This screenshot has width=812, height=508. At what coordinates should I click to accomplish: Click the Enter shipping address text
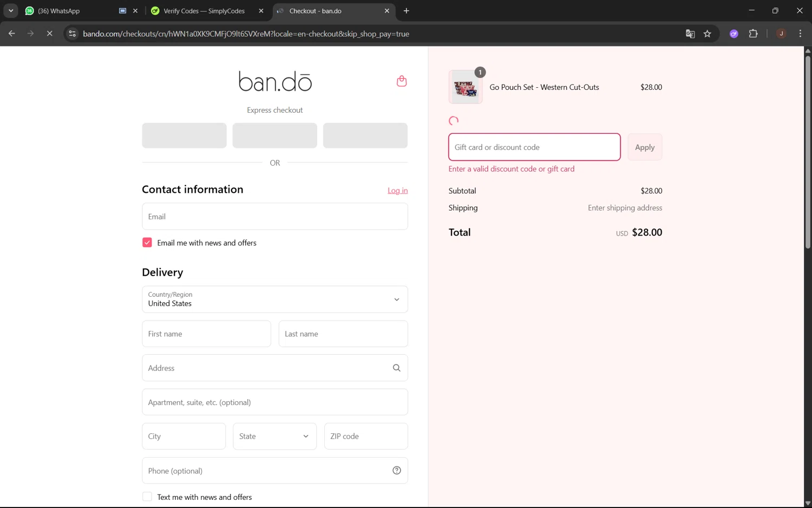point(625,208)
